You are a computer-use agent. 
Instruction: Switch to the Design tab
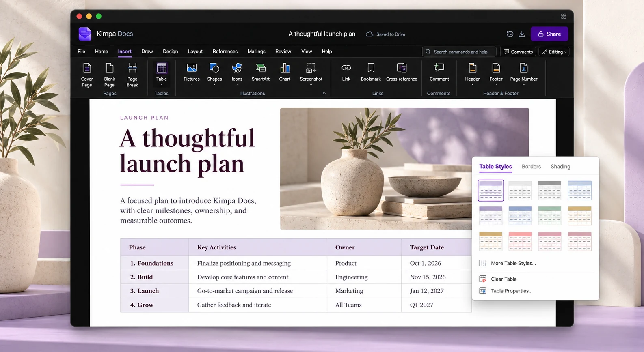[170, 52]
